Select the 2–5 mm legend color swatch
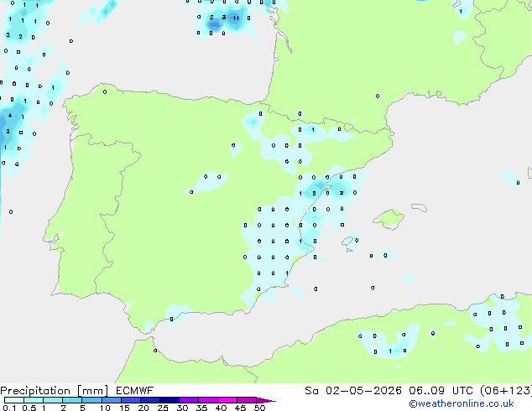Image resolution: width=532 pixels, height=411 pixels. click(x=72, y=400)
